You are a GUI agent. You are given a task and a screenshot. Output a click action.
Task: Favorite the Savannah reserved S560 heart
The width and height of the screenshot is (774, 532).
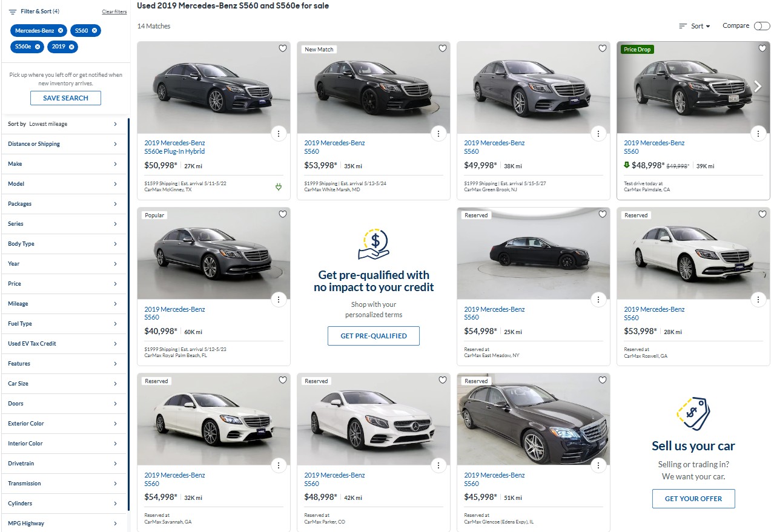pos(282,380)
